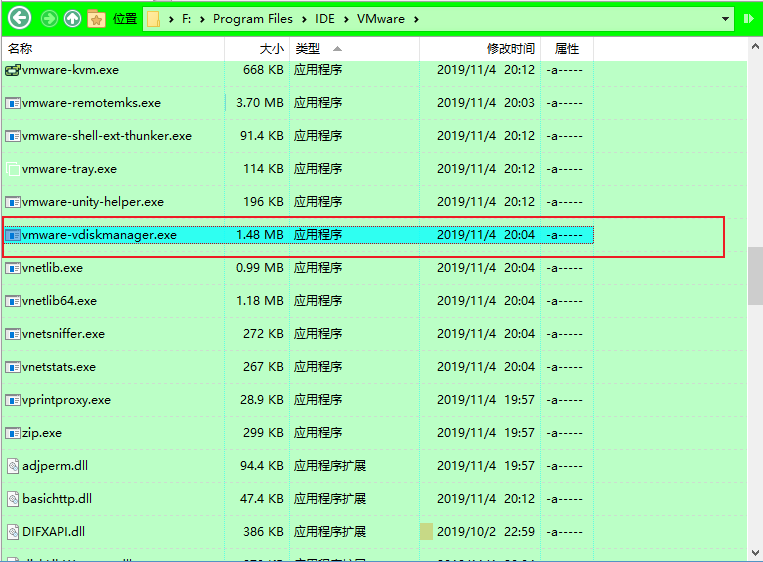Image resolution: width=763 pixels, height=562 pixels.
Task: Click the forward navigation arrow
Action: (x=49, y=19)
